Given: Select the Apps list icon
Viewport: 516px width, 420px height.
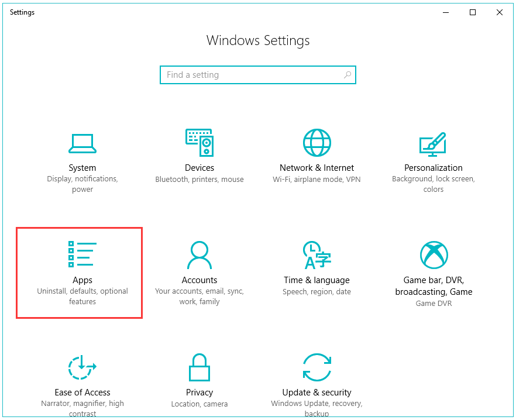Looking at the screenshot, I should coord(82,254).
